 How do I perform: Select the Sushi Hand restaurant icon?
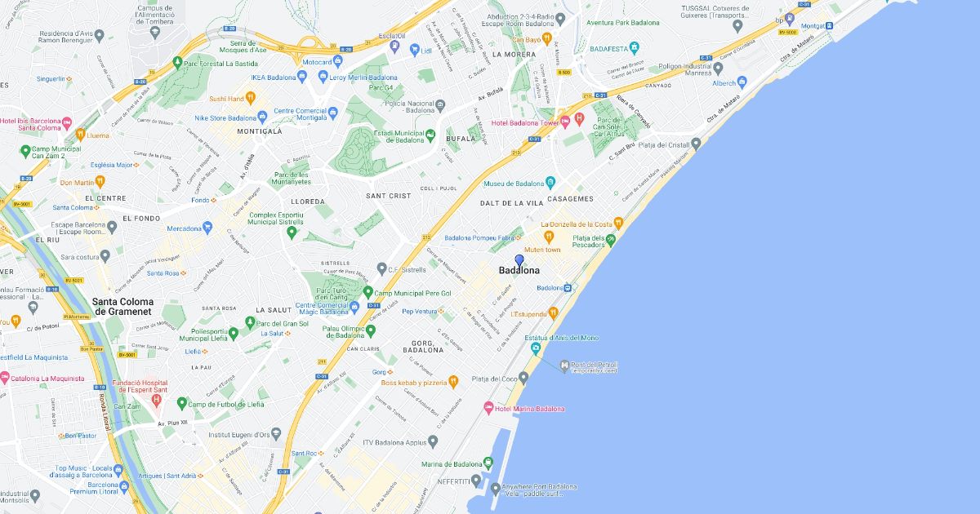click(251, 98)
